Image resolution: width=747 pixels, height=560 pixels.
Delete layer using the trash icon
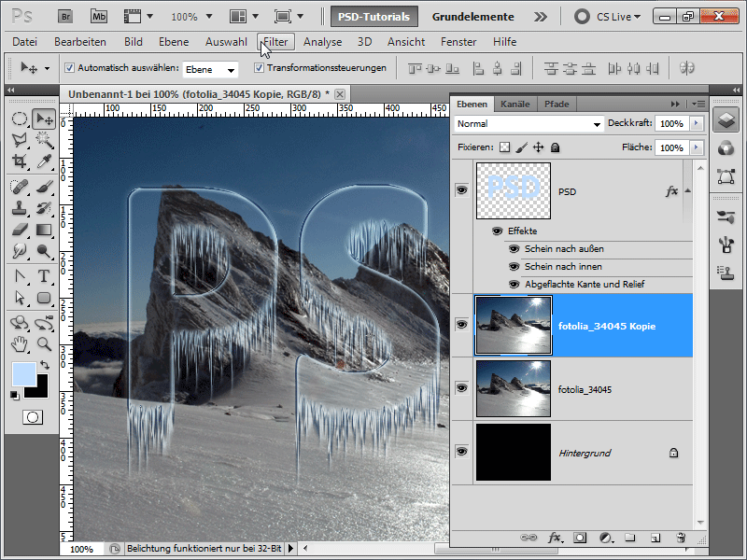point(681,538)
